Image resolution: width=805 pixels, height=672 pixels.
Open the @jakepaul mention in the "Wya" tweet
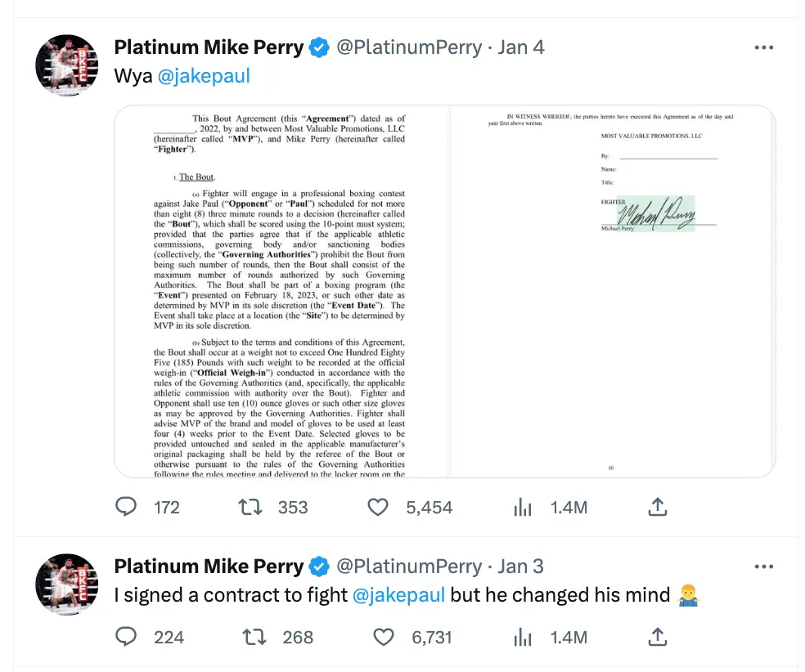[205, 74]
